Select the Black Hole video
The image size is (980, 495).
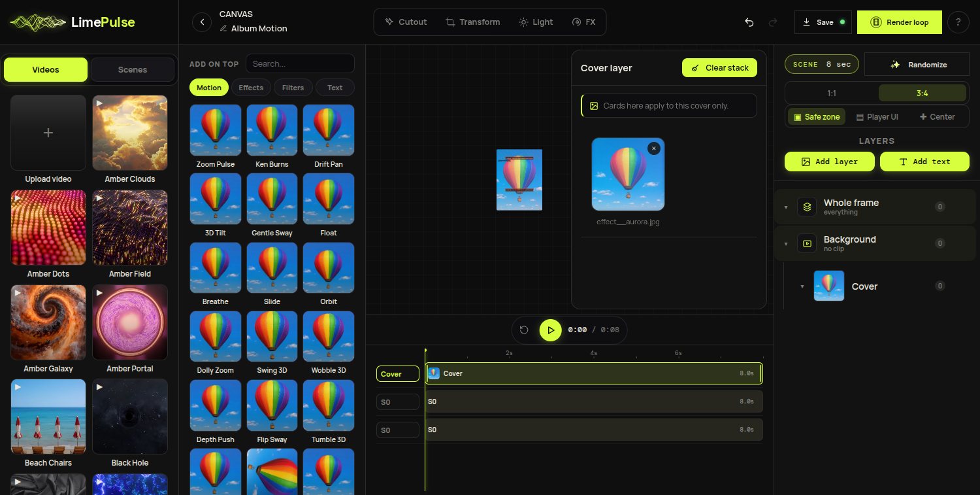(130, 417)
